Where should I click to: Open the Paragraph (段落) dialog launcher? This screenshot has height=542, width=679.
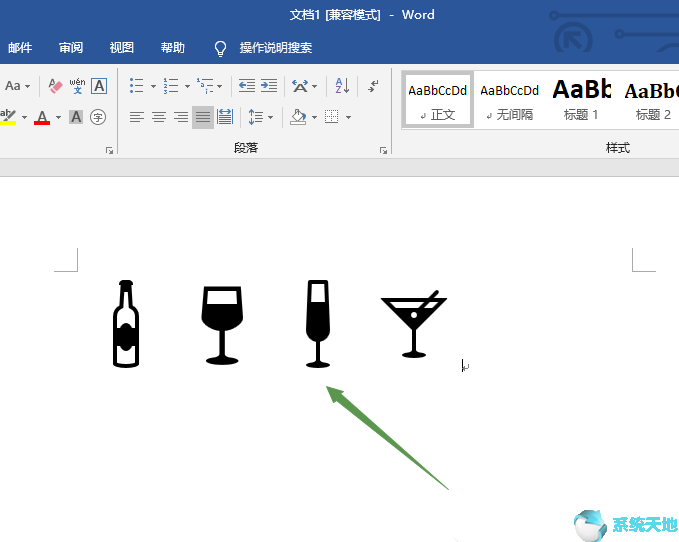(383, 150)
